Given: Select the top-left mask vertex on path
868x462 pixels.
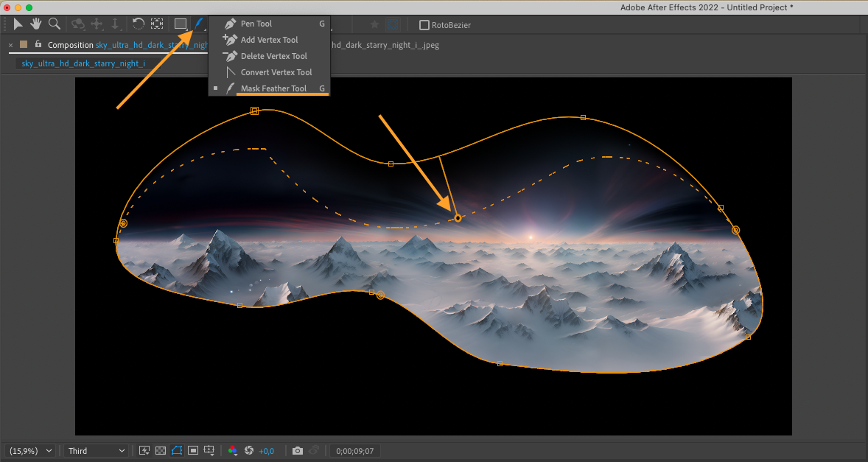Looking at the screenshot, I should coord(255,111).
